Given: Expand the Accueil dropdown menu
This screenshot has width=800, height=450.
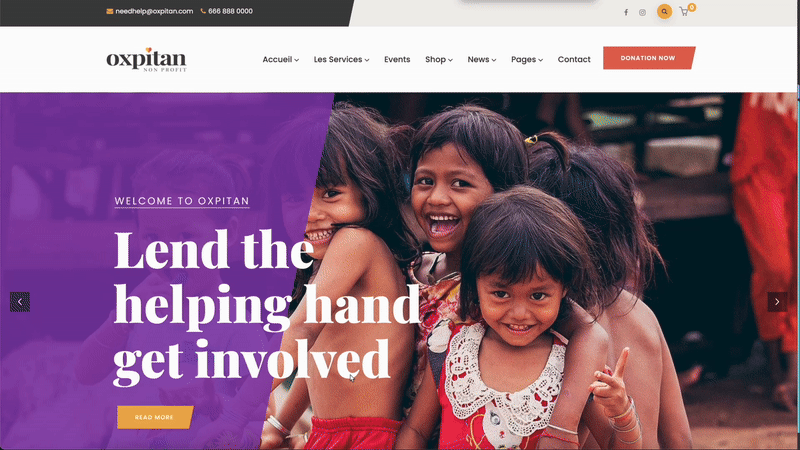Looking at the screenshot, I should point(281,59).
